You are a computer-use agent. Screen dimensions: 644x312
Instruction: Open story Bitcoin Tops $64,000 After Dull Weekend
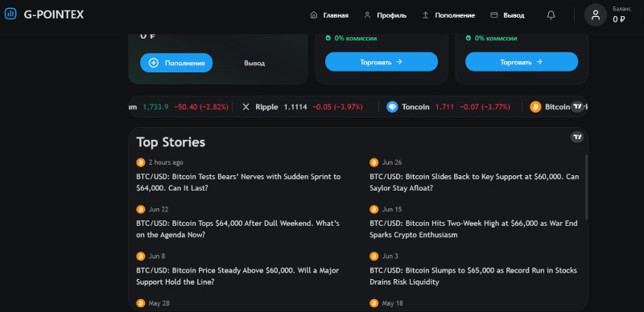point(237,229)
